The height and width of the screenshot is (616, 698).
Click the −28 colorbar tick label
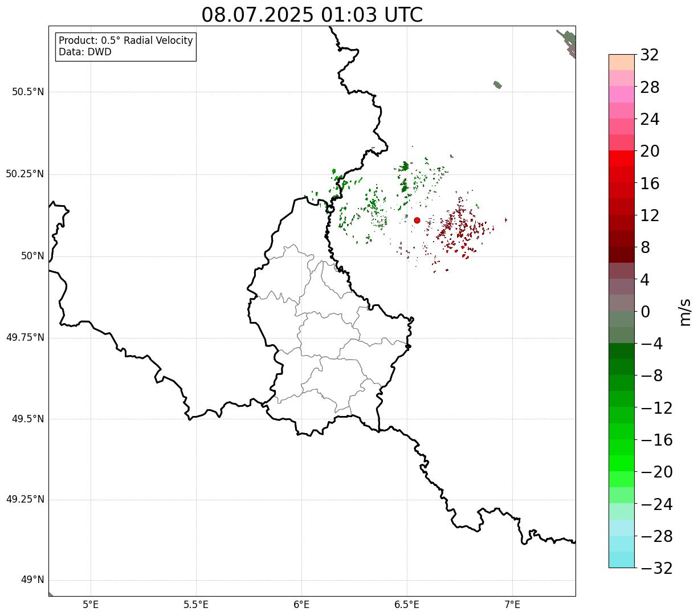656,536
